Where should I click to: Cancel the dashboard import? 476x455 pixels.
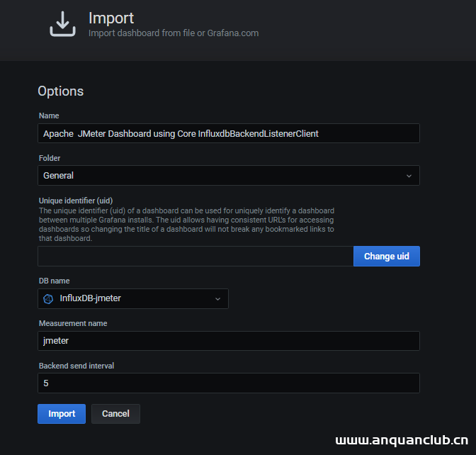click(x=115, y=414)
